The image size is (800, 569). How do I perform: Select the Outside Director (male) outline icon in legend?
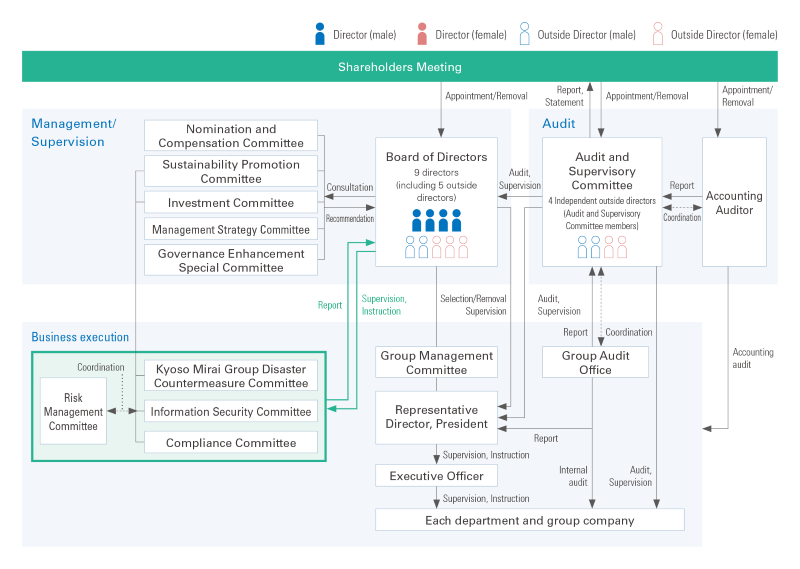[x=524, y=34]
